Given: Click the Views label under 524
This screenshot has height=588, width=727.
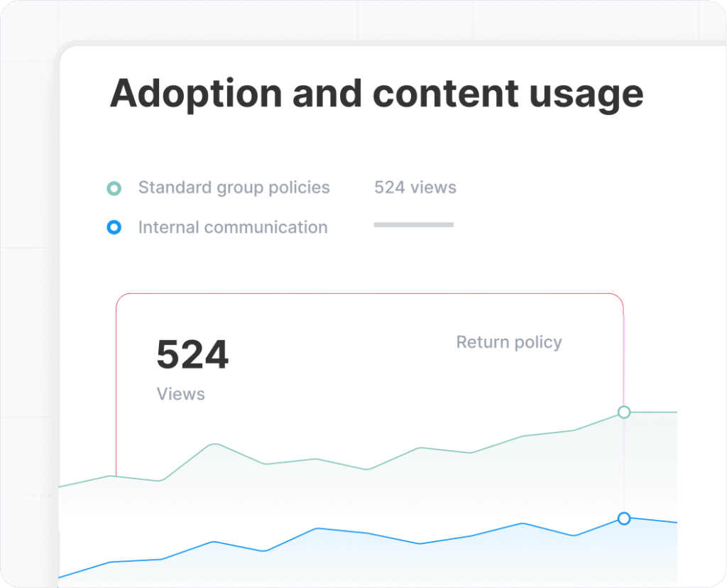Looking at the screenshot, I should (x=180, y=394).
